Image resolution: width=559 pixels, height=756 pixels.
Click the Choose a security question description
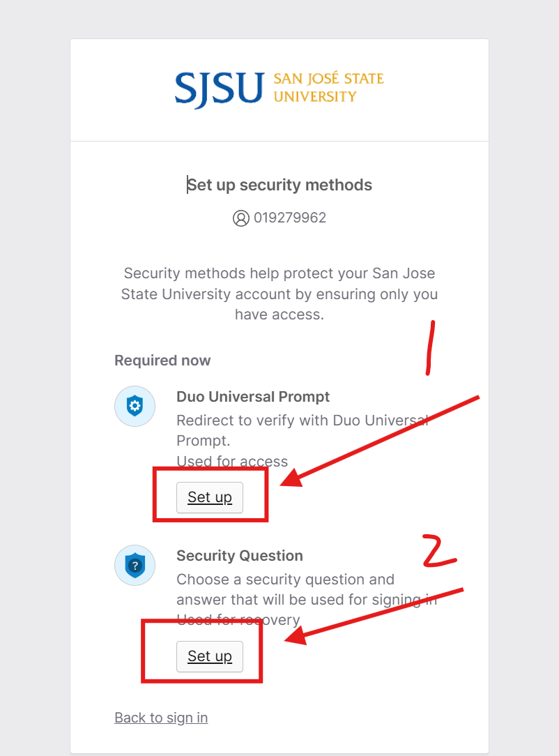[307, 589]
